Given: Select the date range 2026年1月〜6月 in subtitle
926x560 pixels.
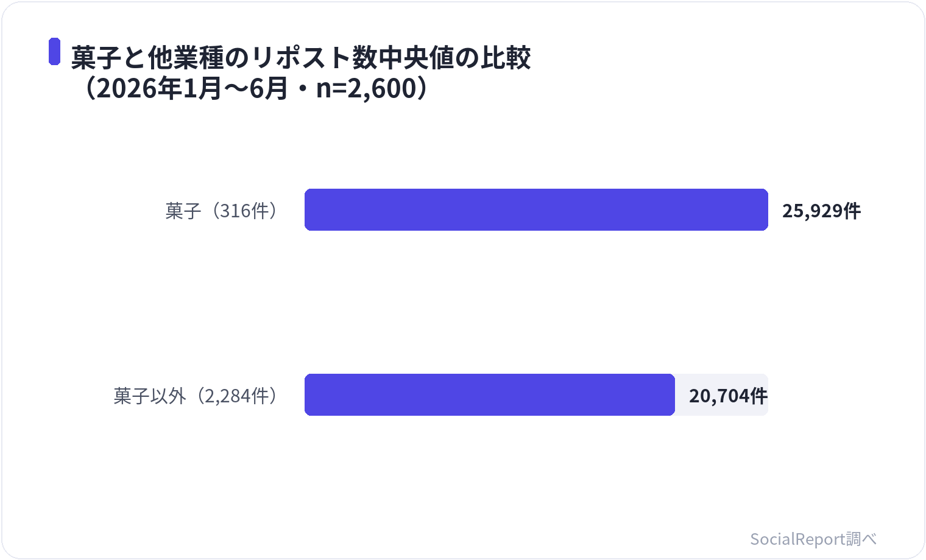Looking at the screenshot, I should pos(191,89).
